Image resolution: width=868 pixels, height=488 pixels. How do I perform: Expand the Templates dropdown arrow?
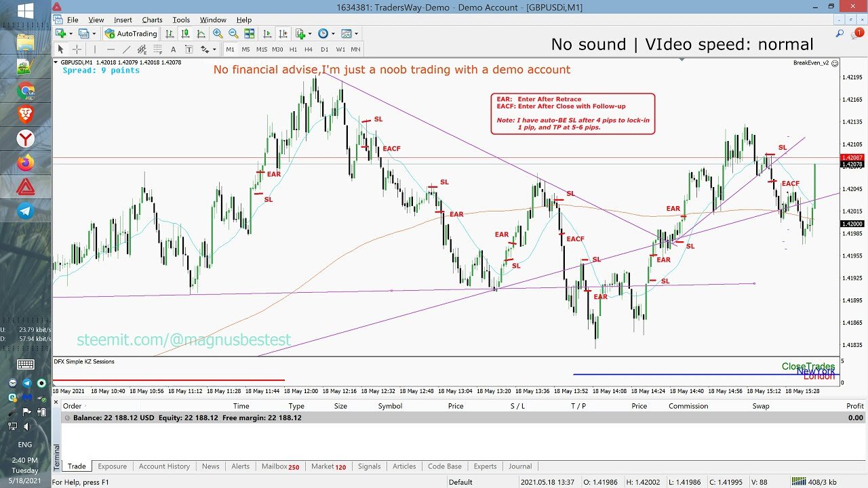[x=356, y=33]
